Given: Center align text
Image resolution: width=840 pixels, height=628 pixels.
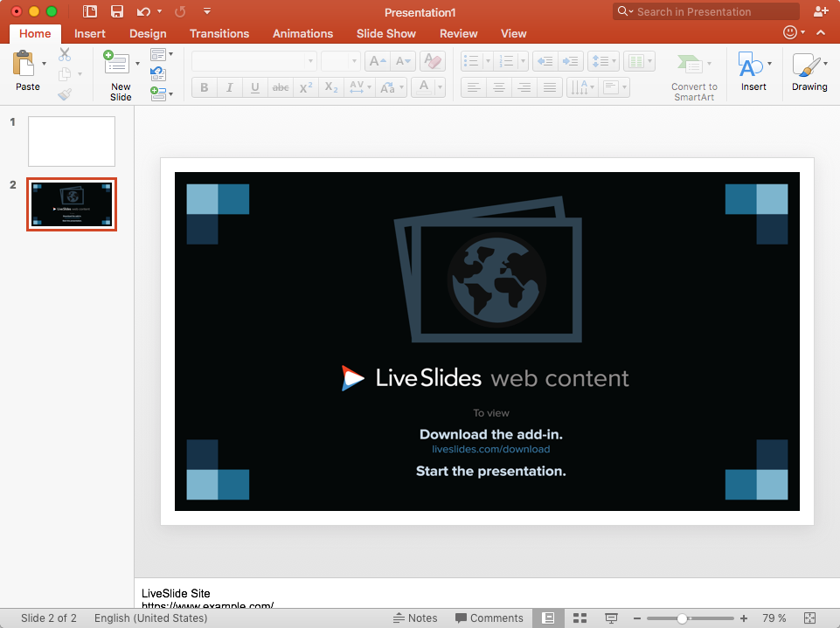Looking at the screenshot, I should point(499,87).
